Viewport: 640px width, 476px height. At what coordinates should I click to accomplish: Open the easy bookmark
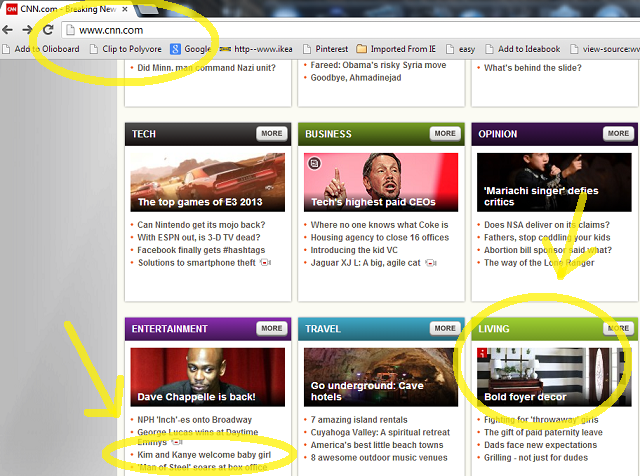[x=460, y=49]
